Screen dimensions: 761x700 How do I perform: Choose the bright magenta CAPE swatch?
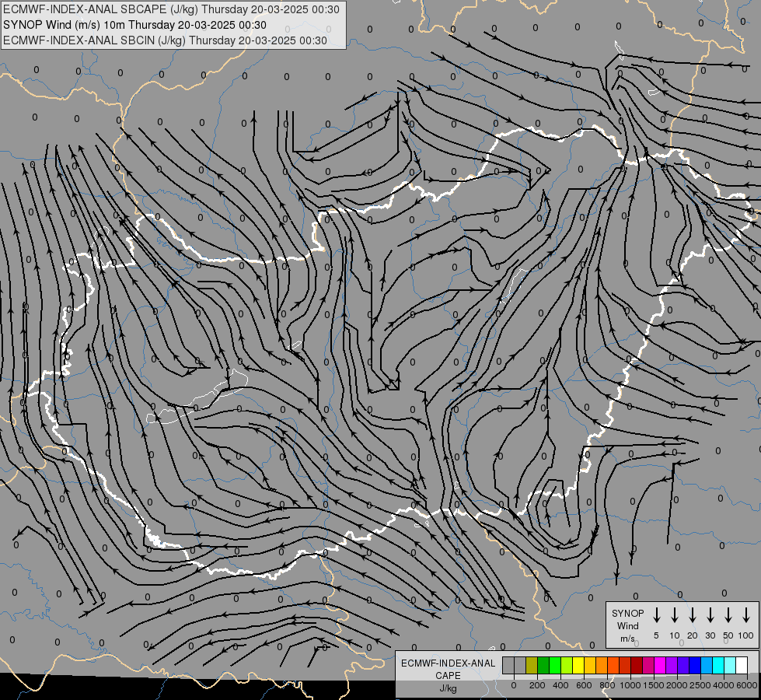coord(660,665)
